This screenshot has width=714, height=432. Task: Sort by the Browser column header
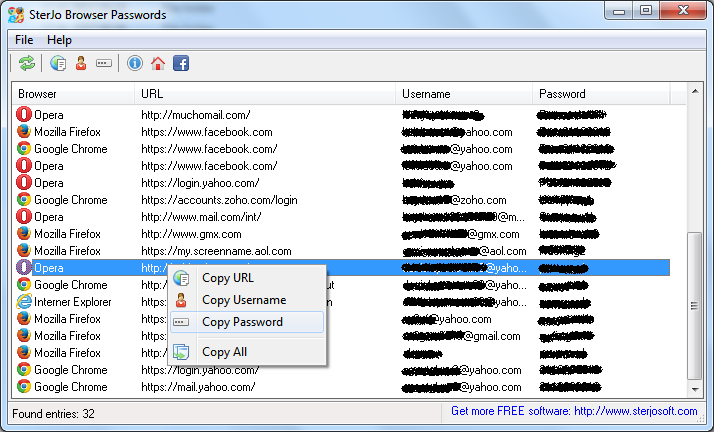coord(73,94)
